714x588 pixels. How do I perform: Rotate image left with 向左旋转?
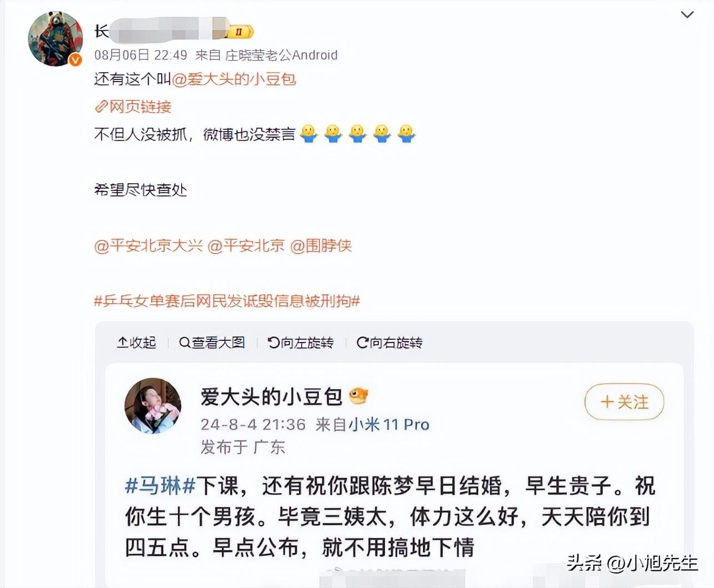click(x=301, y=343)
